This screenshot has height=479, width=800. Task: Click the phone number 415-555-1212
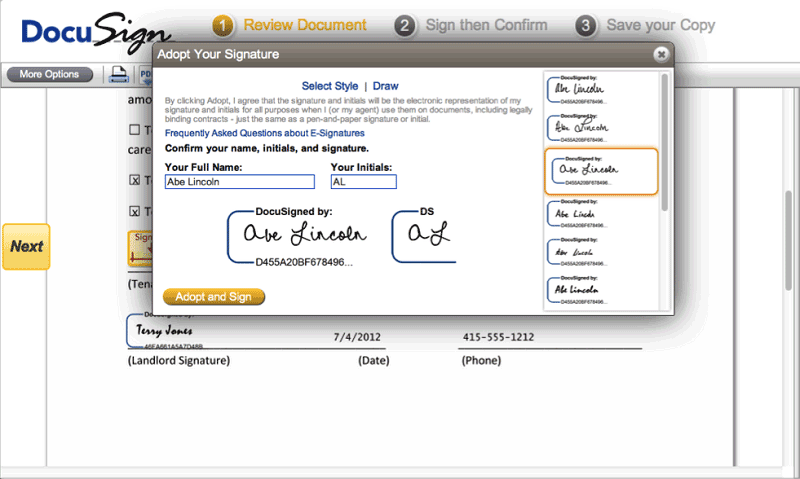[498, 337]
